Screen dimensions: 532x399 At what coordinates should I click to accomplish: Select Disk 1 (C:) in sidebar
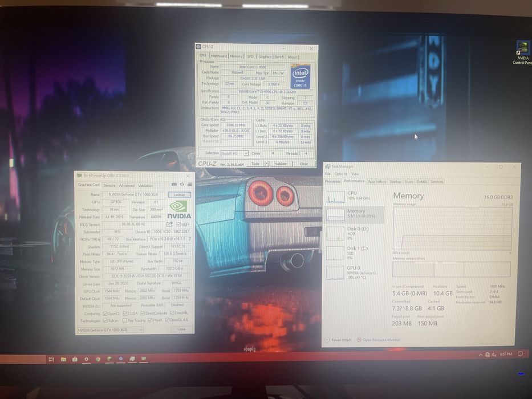(x=355, y=253)
